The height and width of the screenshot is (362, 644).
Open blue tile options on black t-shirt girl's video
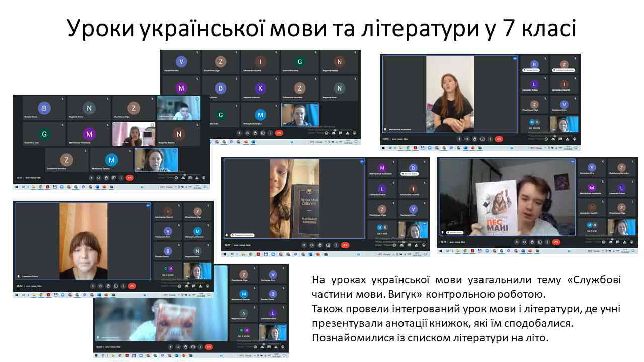514,59
